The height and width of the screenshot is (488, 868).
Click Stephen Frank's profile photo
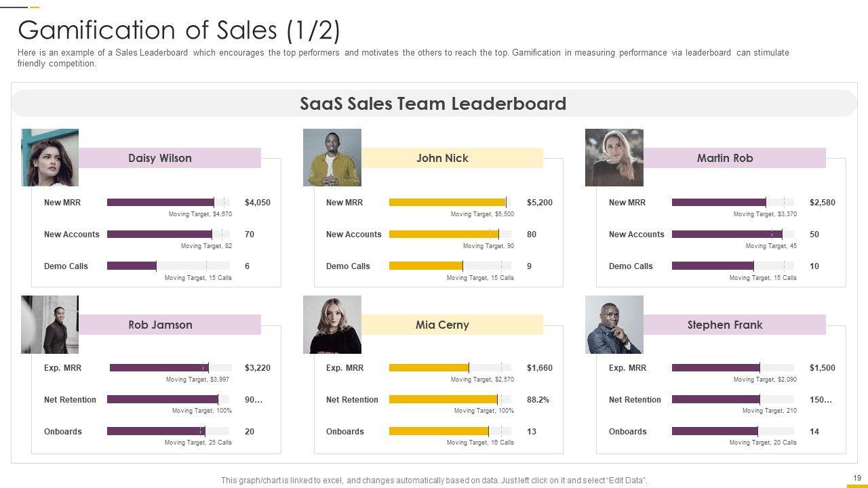click(x=614, y=324)
